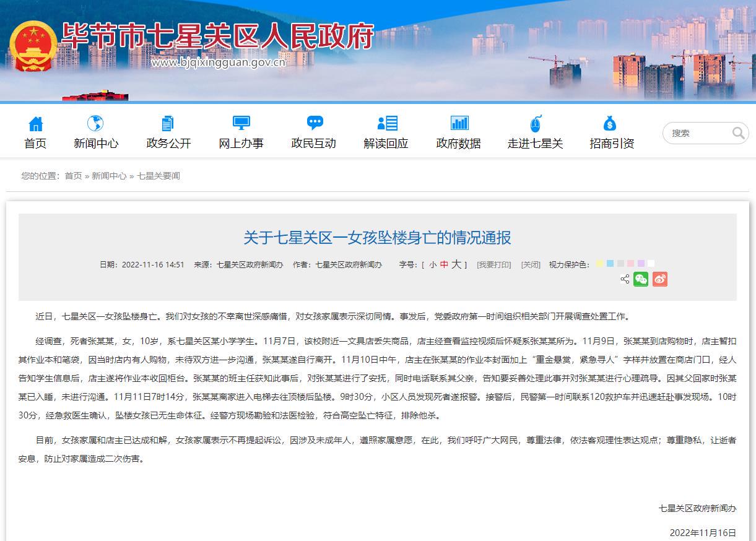The width and height of the screenshot is (756, 541).
Task: Click 新闻中心 in the breadcrumb
Action: 109,176
